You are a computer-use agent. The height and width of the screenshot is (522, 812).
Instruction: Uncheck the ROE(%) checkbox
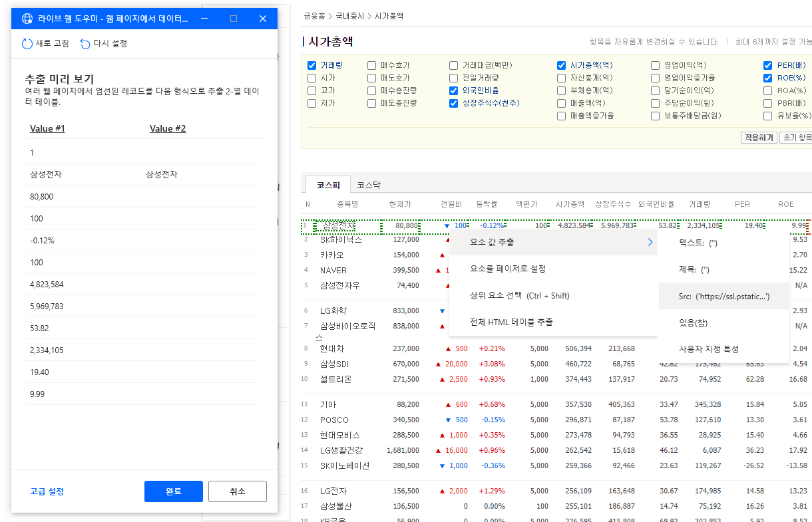tap(768, 78)
